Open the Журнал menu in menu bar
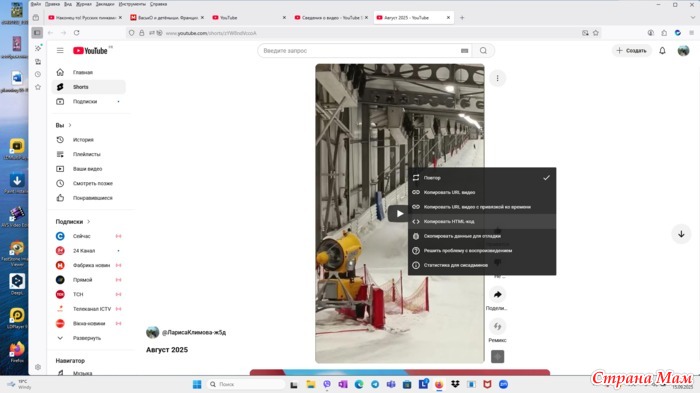The height and width of the screenshot is (393, 700). pyautogui.click(x=83, y=4)
